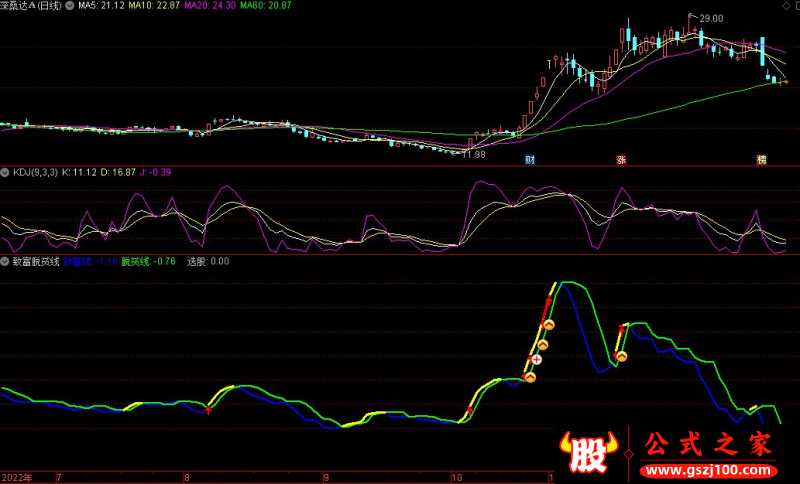This screenshot has height=484, width=800.
Task: Click the 29.00 high price annotation
Action: click(711, 19)
